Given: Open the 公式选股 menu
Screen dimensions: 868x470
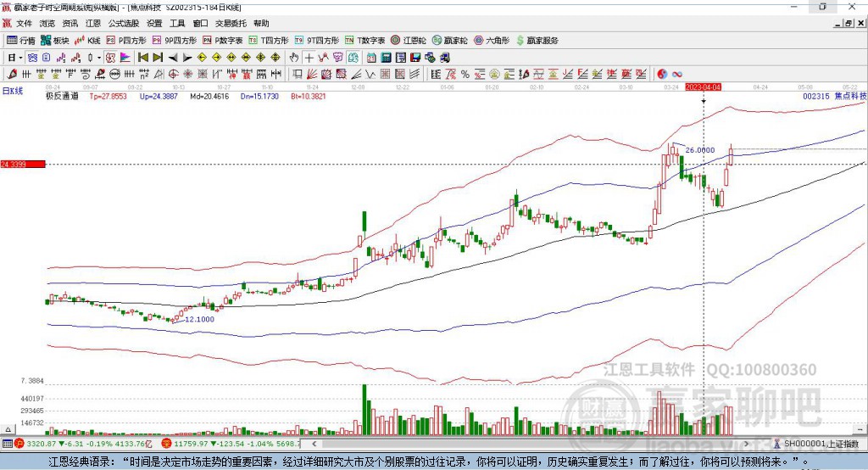Looking at the screenshot, I should pos(124,23).
